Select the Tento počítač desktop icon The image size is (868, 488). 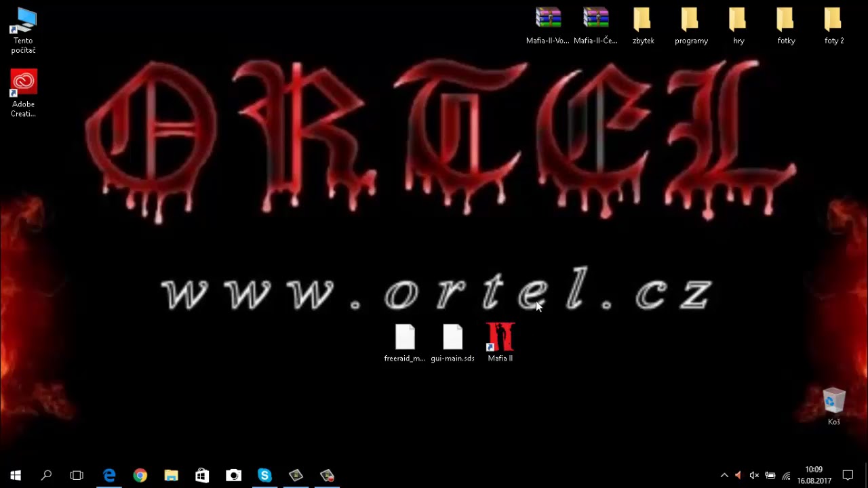coord(23,30)
